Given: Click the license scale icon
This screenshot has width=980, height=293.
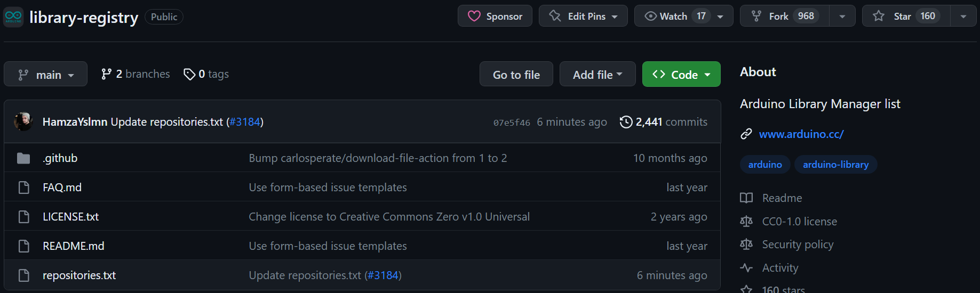Looking at the screenshot, I should pos(746,222).
